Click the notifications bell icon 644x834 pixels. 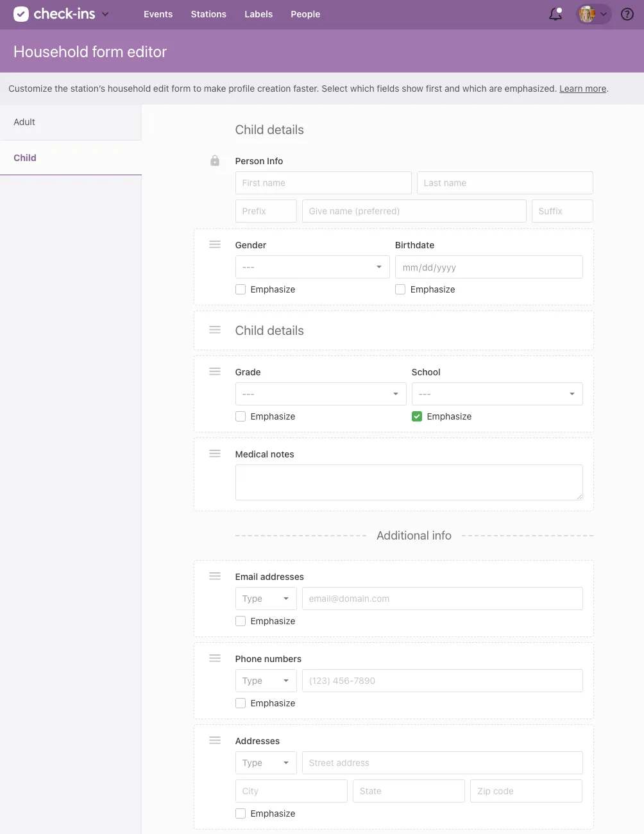tap(555, 14)
